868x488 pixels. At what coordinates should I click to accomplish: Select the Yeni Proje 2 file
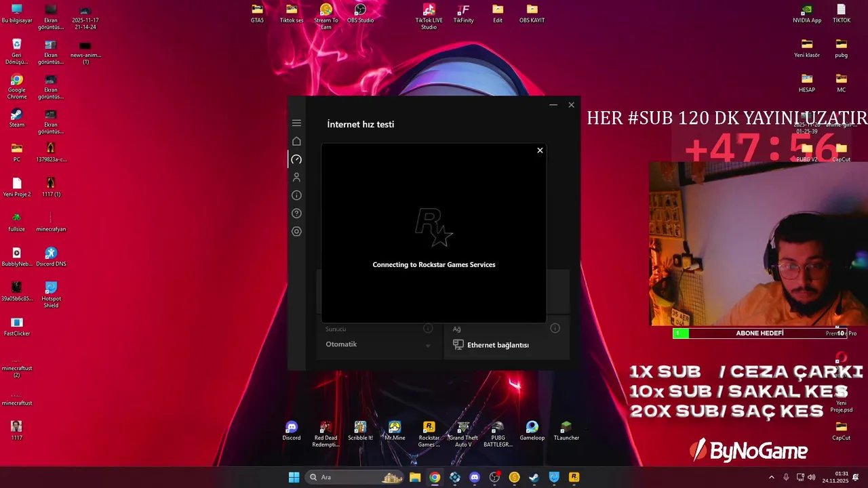pyautogui.click(x=17, y=187)
